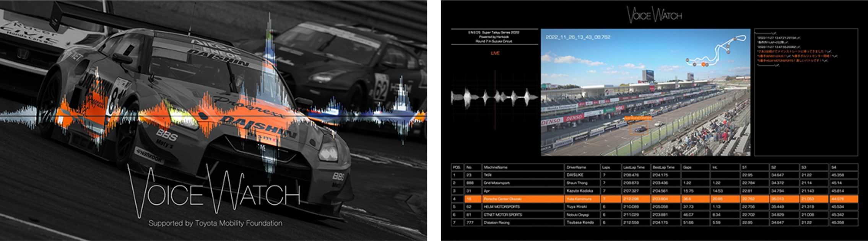Select driver Kazuto Kodaka
This screenshot has width=868, height=241.
[579, 191]
